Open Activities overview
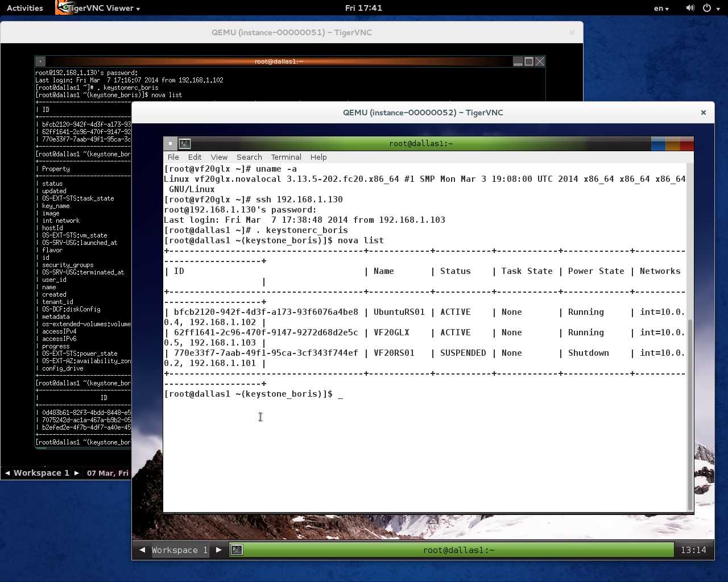Image resolution: width=728 pixels, height=582 pixels. click(25, 8)
